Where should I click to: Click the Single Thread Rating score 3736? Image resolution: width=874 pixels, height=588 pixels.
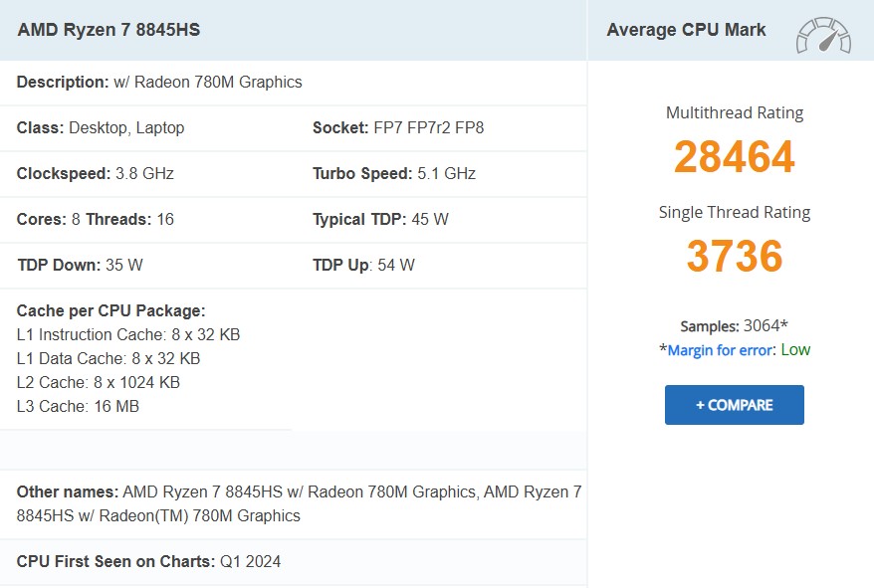734,257
